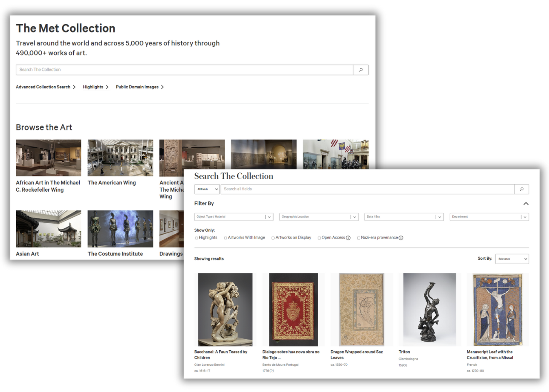
Task: Click The Costume Institute mannequins thumbnail
Action: (x=120, y=229)
